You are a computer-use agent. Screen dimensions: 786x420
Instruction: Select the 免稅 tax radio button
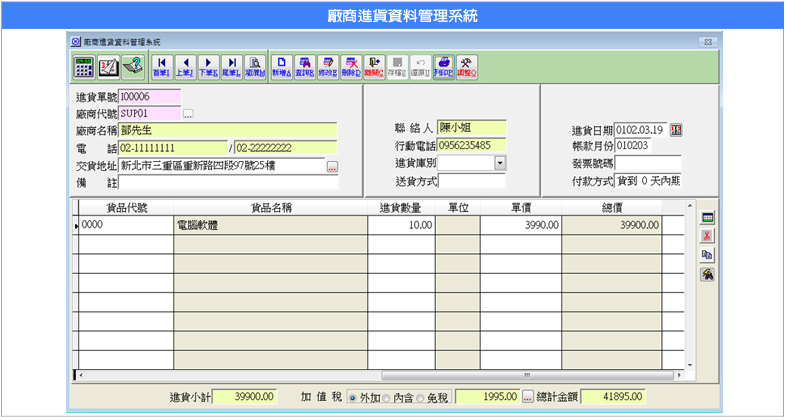[419, 397]
